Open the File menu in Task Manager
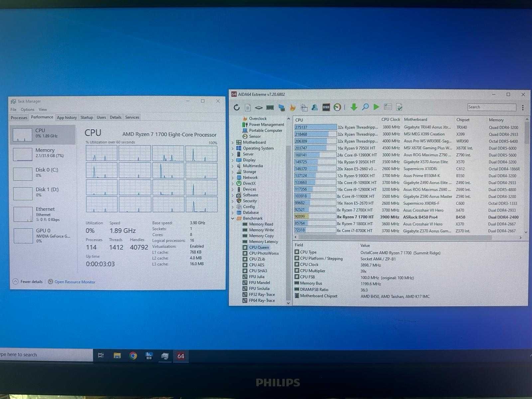 [x=13, y=109]
